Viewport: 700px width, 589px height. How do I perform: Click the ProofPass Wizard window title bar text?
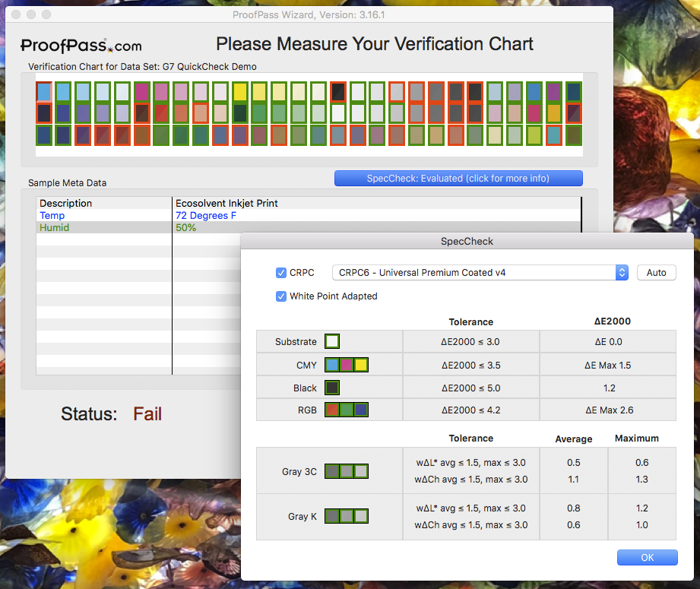[309, 14]
